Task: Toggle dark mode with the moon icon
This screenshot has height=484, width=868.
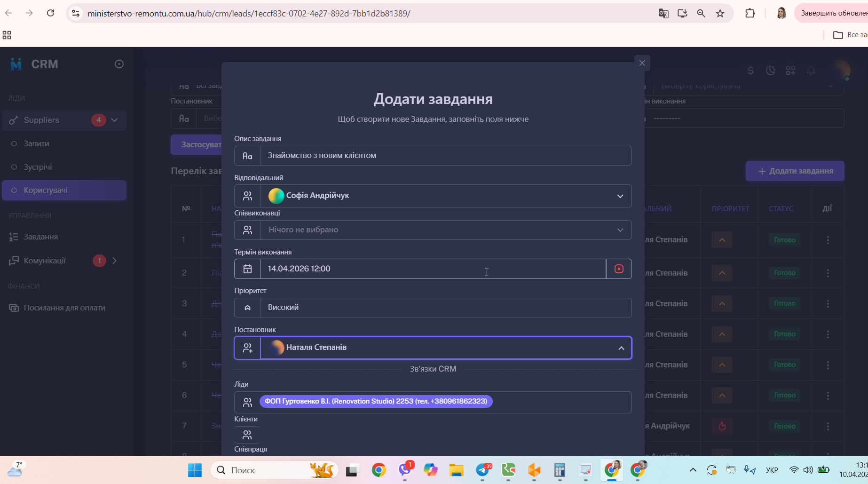Action: click(x=771, y=71)
